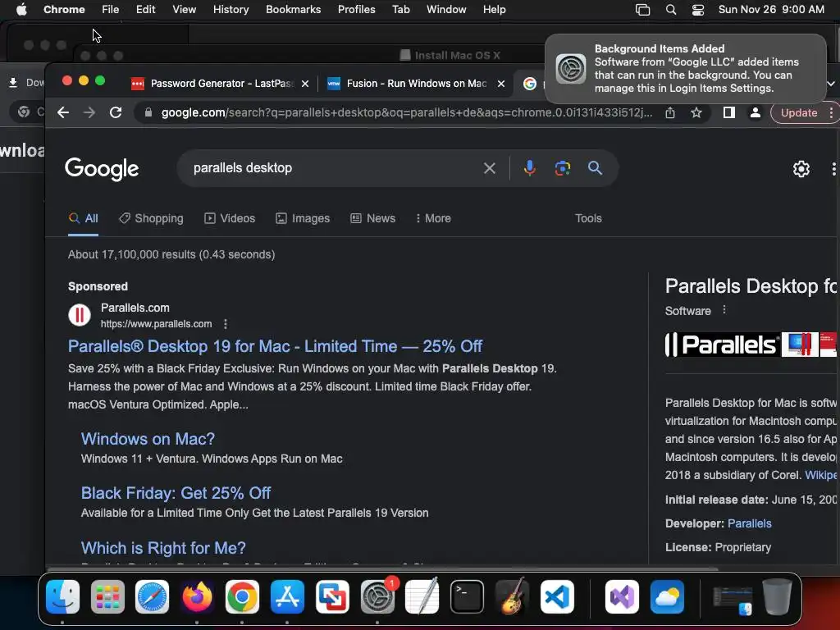Open Visual Studio Code from the Dock
The height and width of the screenshot is (630, 840).
[557, 597]
